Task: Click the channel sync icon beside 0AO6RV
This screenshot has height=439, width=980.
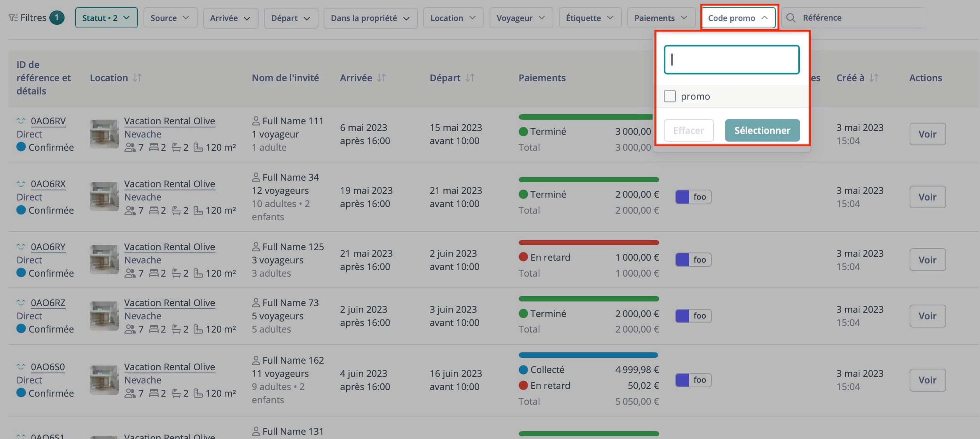Action: (21, 120)
